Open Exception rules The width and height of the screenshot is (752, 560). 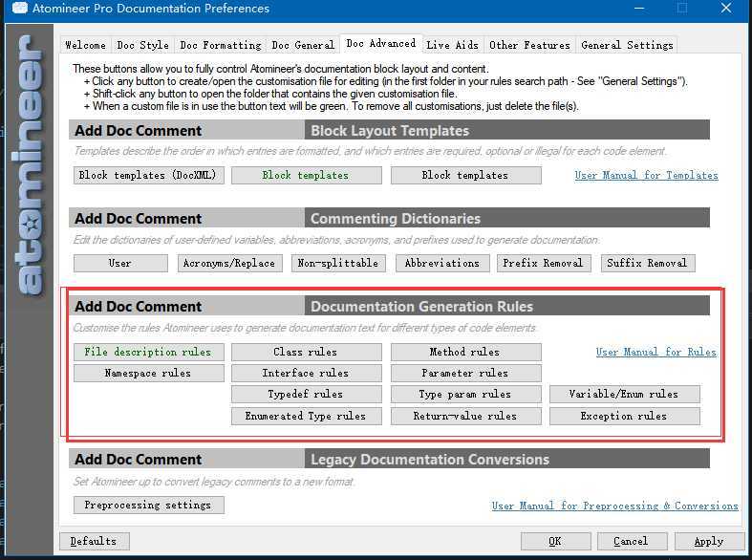tap(624, 416)
